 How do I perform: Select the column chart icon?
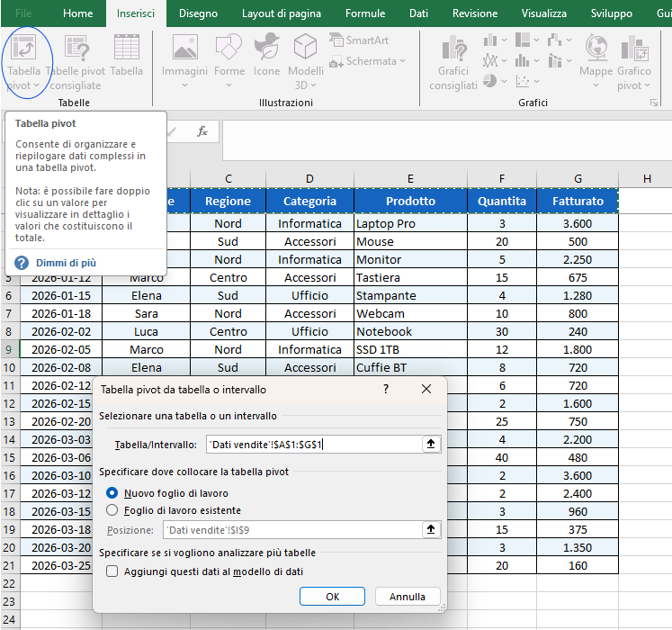[490, 40]
